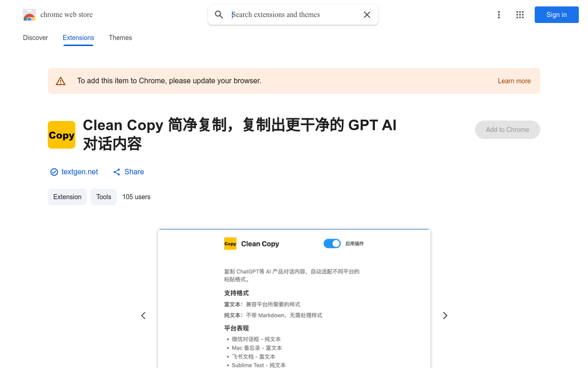Screen dimensions: 588x368
Task: Click the Share icon
Action: [x=117, y=172]
